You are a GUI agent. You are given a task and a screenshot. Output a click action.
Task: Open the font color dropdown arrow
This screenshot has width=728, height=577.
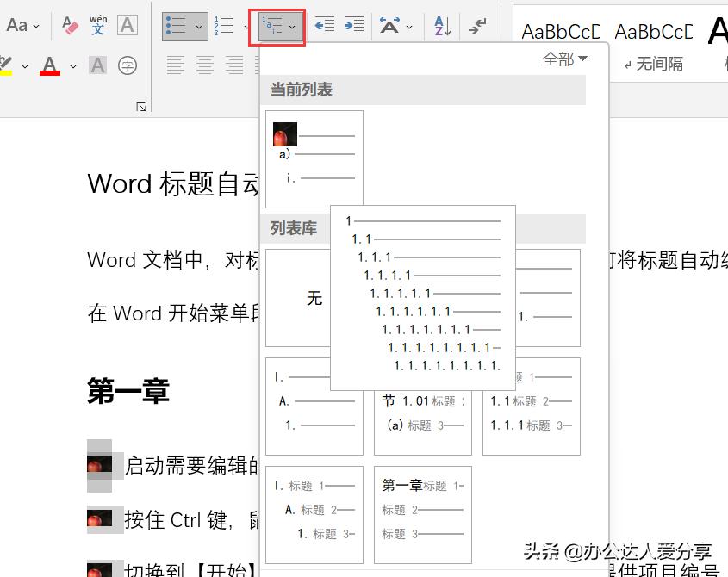72,65
